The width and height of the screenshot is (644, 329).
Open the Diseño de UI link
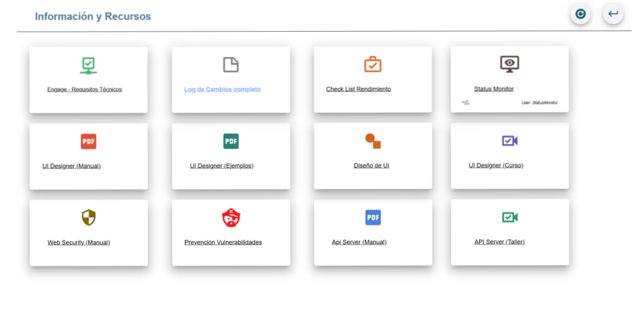pos(371,165)
